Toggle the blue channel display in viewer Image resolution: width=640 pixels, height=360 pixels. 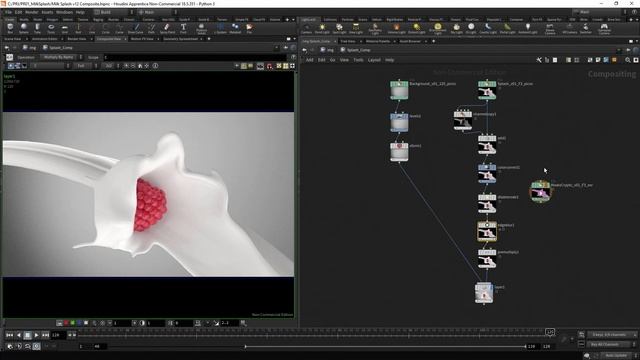(x=79, y=323)
